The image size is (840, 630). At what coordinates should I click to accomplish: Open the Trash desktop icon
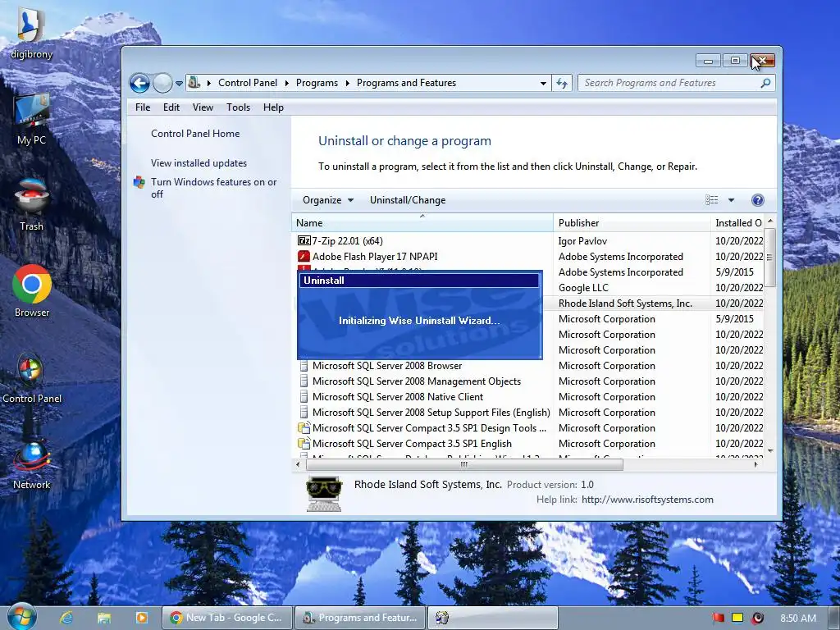(31, 204)
